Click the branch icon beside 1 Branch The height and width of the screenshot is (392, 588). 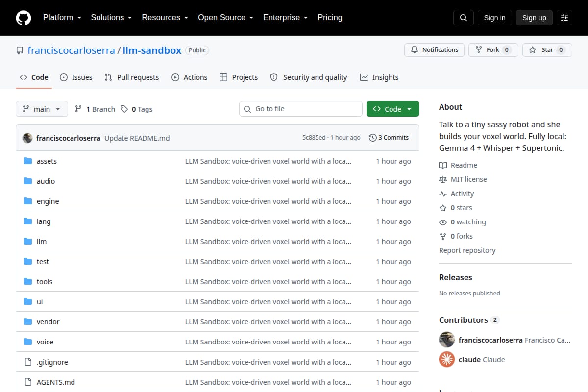(x=78, y=109)
